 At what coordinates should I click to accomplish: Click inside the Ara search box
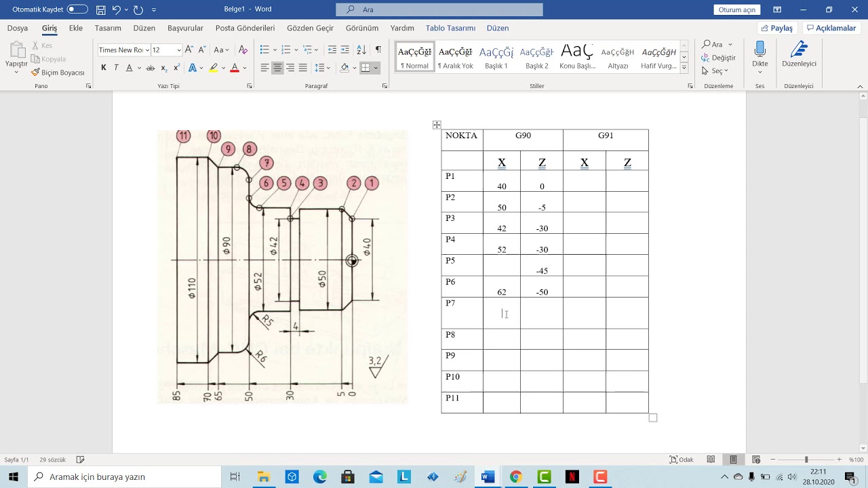coord(439,9)
